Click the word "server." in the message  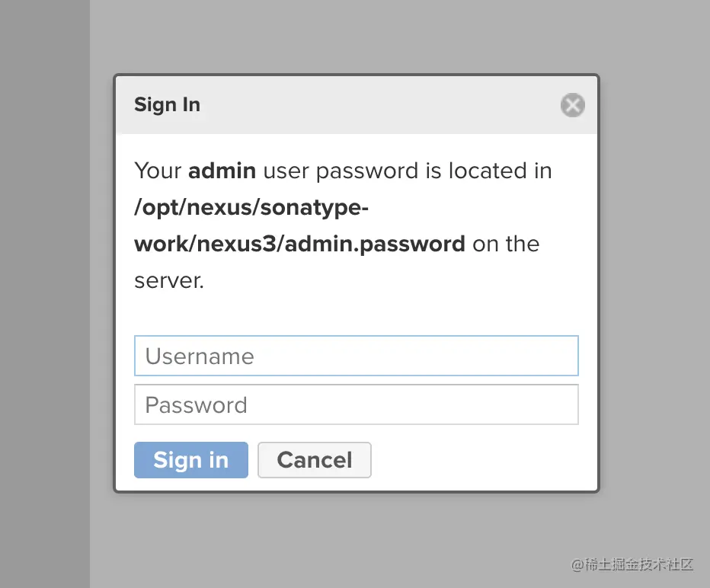click(x=169, y=280)
